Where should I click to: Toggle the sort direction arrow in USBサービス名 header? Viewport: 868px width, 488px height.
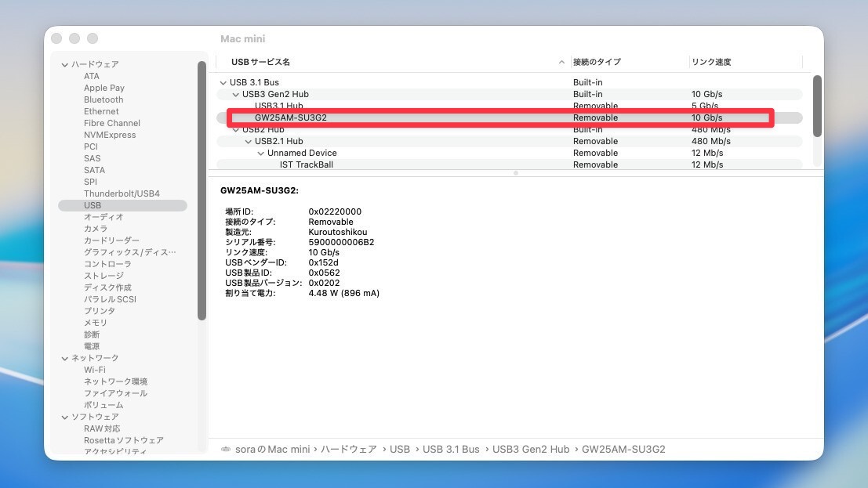(561, 62)
